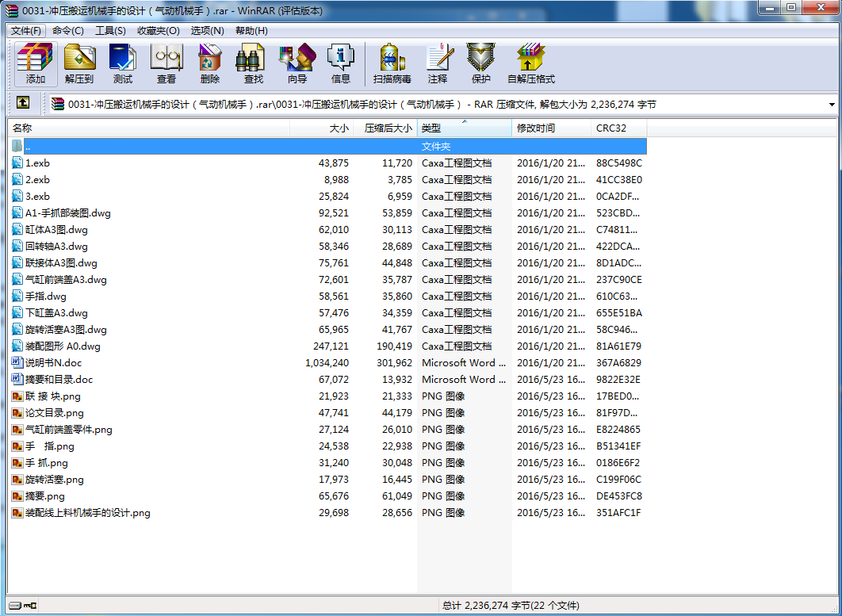Click the 自解压格式 (SFX) icon
The image size is (842, 616).
tap(530, 63)
